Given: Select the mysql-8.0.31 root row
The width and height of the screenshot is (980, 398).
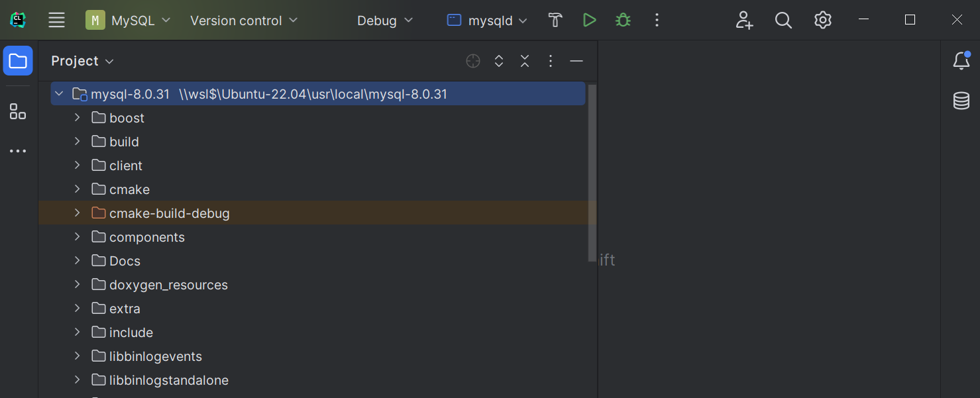Looking at the screenshot, I should 318,94.
